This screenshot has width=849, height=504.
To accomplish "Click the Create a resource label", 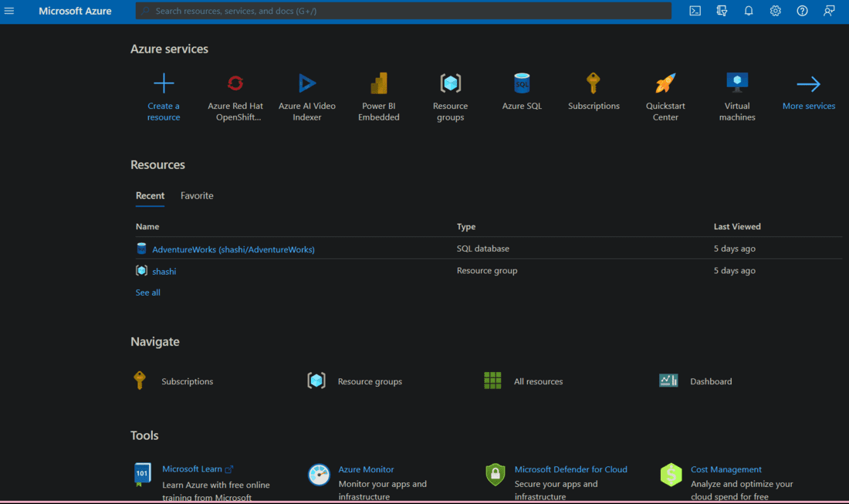I will (x=164, y=111).
